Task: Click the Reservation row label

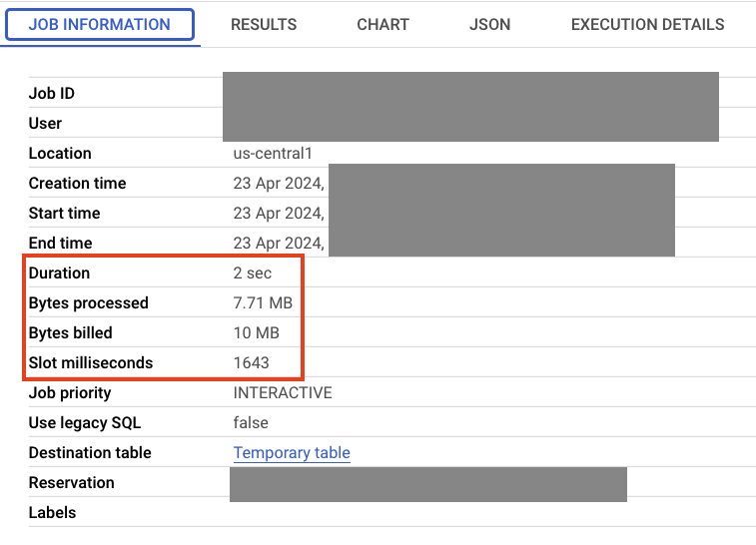Action: tap(71, 483)
